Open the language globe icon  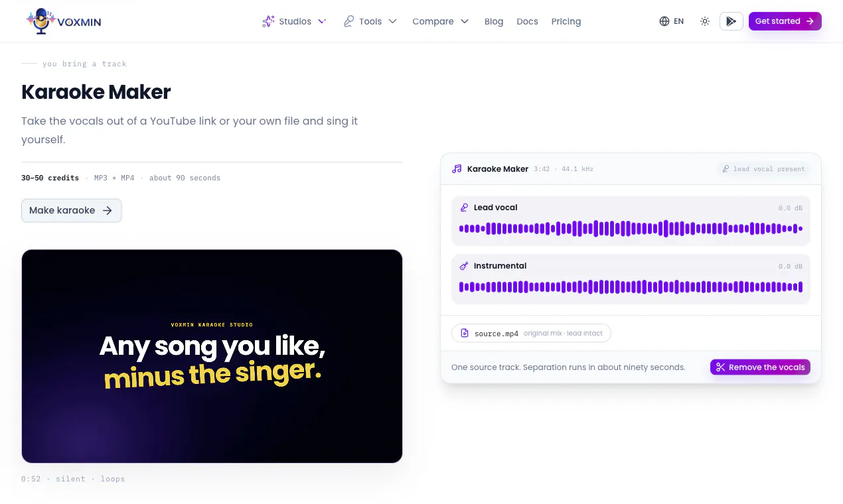[664, 21]
